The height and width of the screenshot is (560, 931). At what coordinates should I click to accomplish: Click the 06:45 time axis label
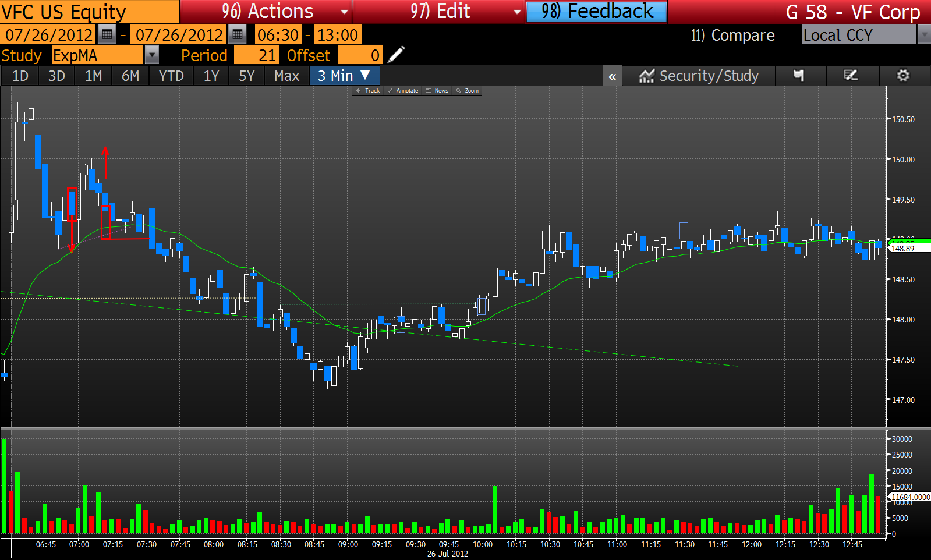tap(46, 544)
